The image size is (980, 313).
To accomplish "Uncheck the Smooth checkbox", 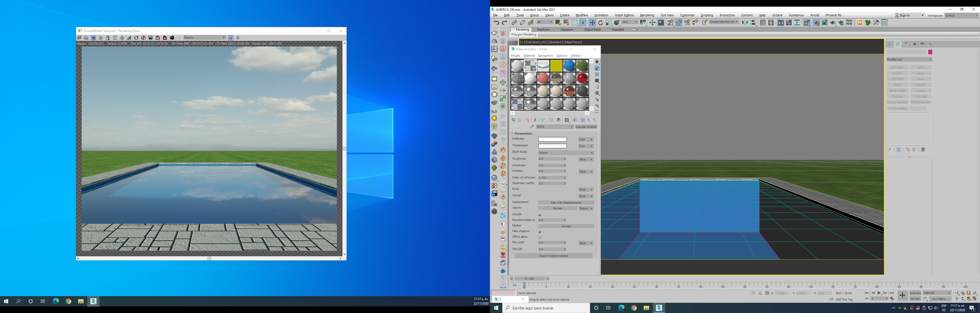I will [540, 215].
